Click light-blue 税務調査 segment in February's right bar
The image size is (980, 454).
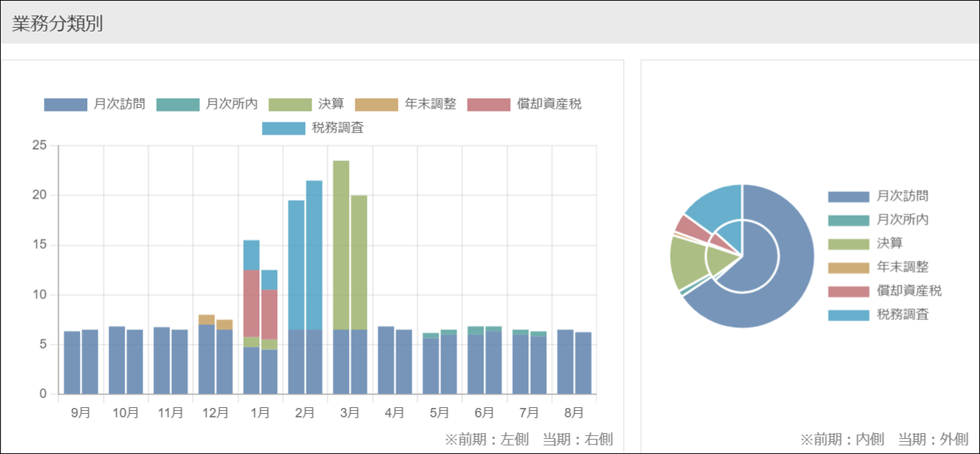[314, 255]
